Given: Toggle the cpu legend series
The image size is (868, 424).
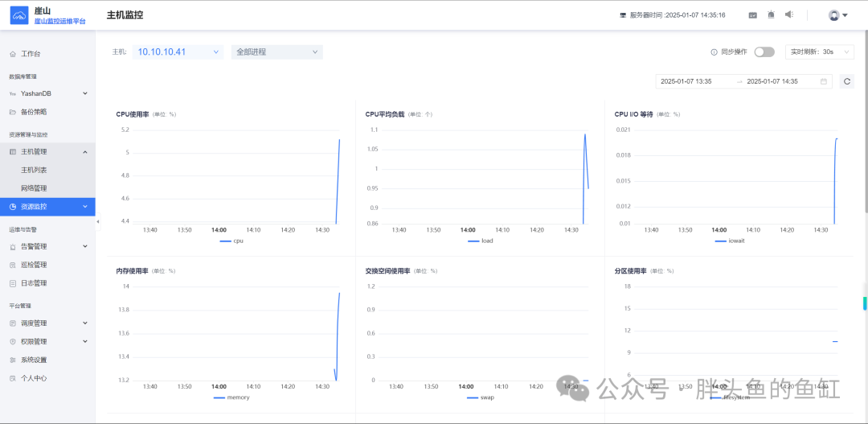Looking at the screenshot, I should (231, 241).
